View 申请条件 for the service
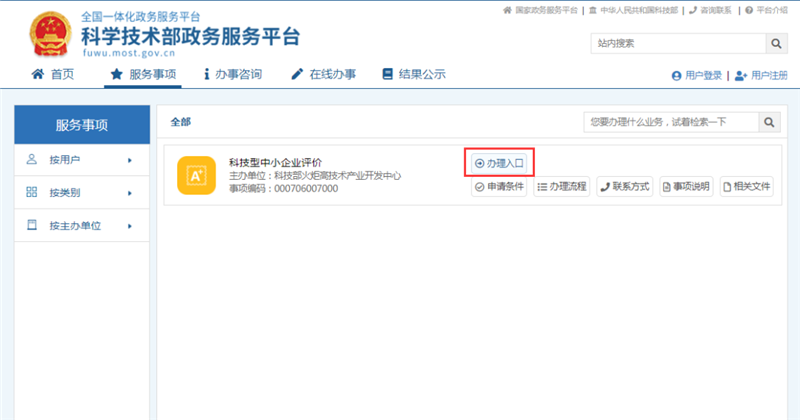 (499, 186)
